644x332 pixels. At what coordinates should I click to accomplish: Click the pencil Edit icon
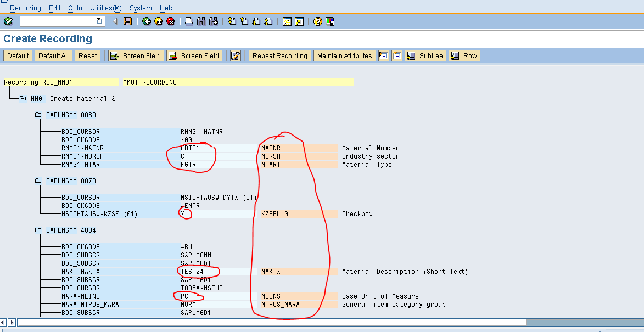tap(235, 55)
